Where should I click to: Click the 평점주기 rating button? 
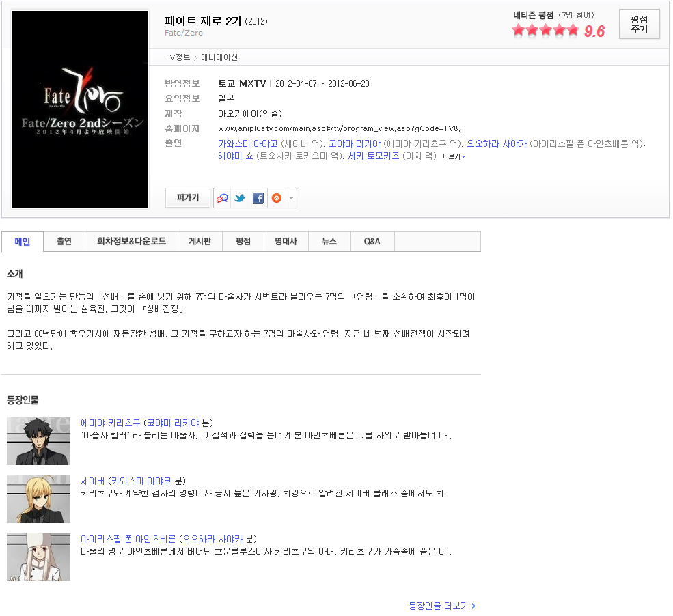(639, 24)
